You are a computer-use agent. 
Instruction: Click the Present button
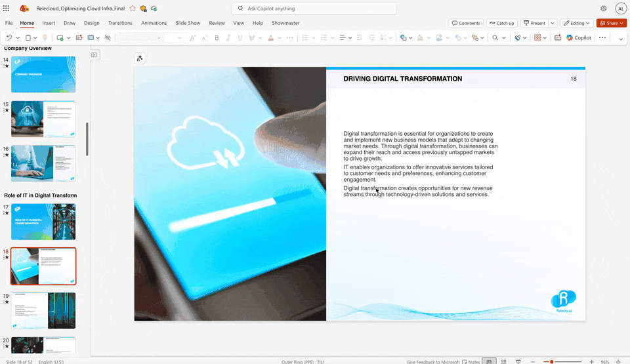[534, 23]
